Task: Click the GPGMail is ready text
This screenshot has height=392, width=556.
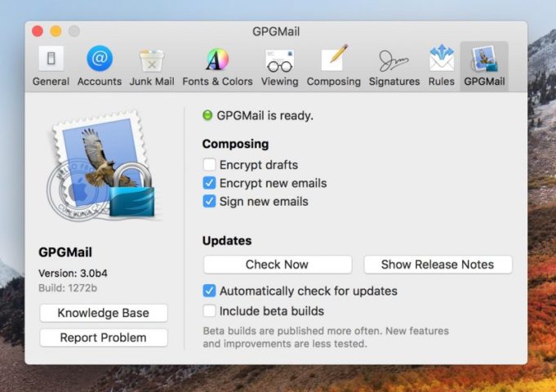Action: 265,116
